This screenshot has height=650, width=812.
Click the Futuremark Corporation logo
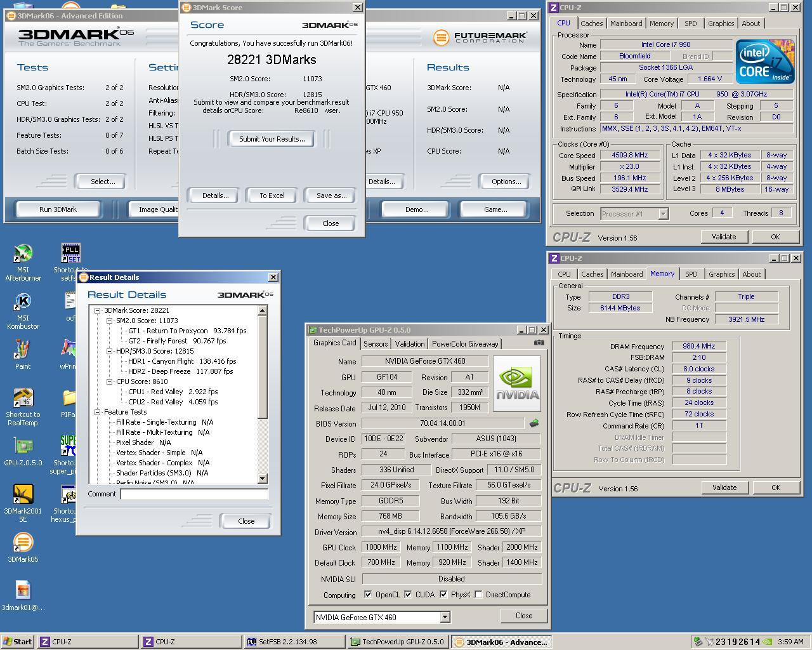click(x=480, y=37)
